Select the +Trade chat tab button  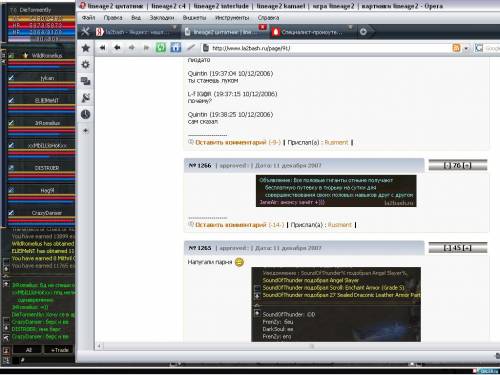tap(59, 350)
